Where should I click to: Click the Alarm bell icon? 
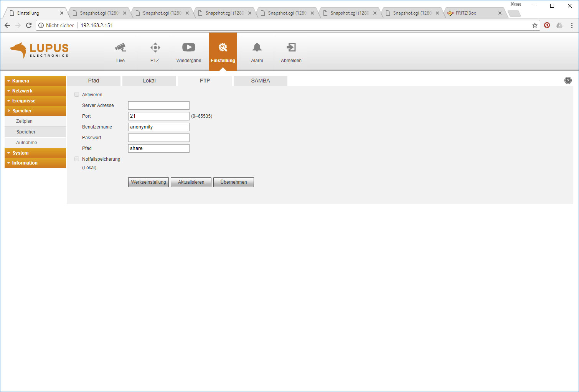[x=257, y=48]
